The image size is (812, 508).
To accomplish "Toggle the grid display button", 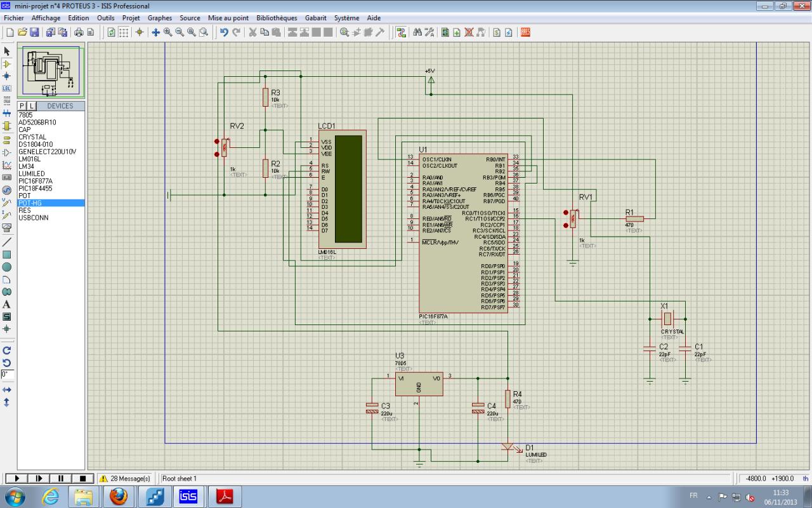I will coord(124,32).
